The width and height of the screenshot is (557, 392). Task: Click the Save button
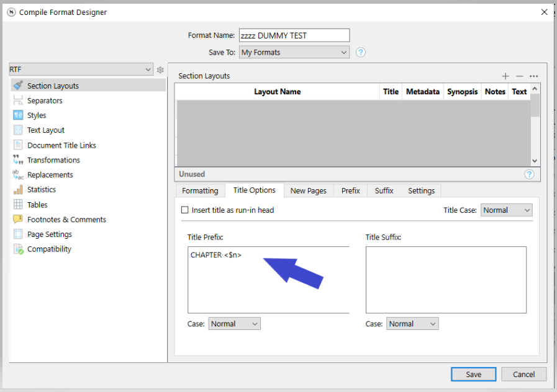(473, 374)
